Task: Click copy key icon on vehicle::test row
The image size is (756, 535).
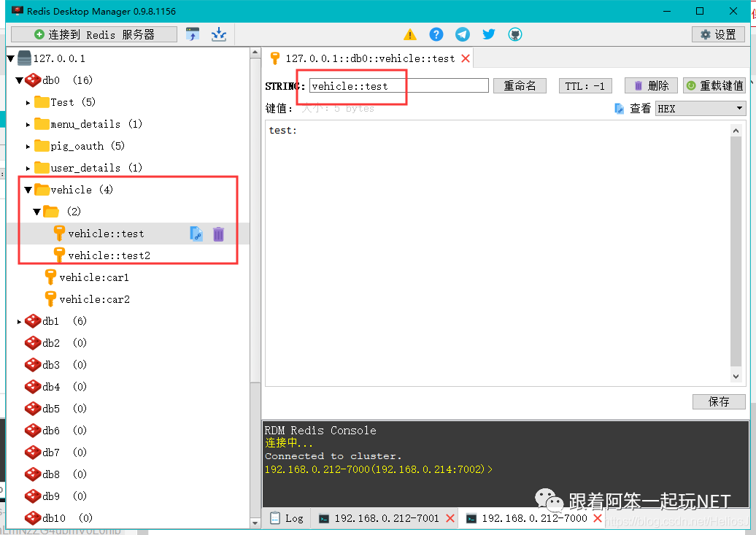Action: (196, 234)
